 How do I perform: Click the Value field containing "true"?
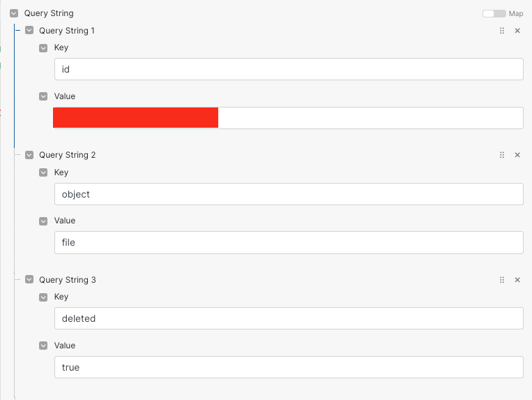(x=289, y=367)
